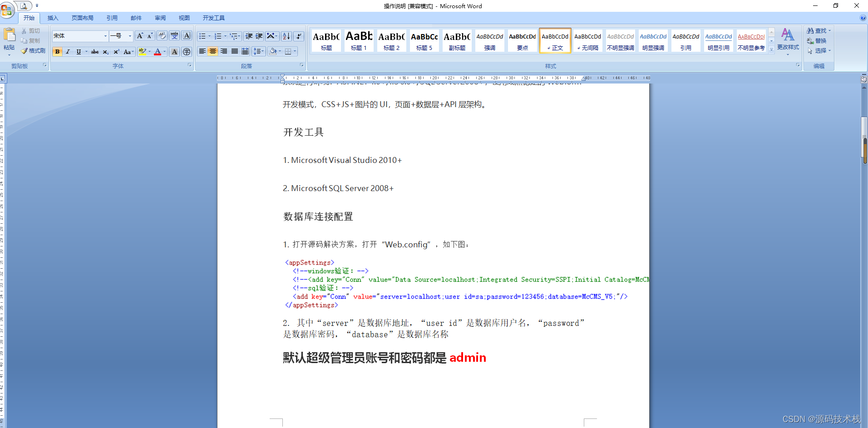Click the enclosed character icon
The image size is (868, 428).
[x=187, y=52]
